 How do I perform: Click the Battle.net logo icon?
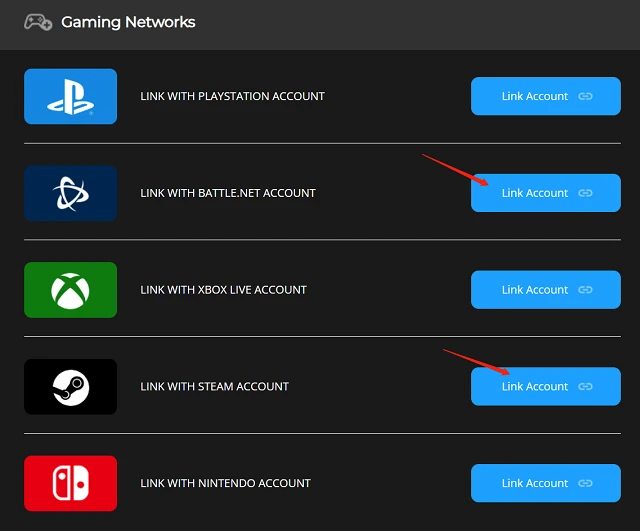pyautogui.click(x=70, y=193)
